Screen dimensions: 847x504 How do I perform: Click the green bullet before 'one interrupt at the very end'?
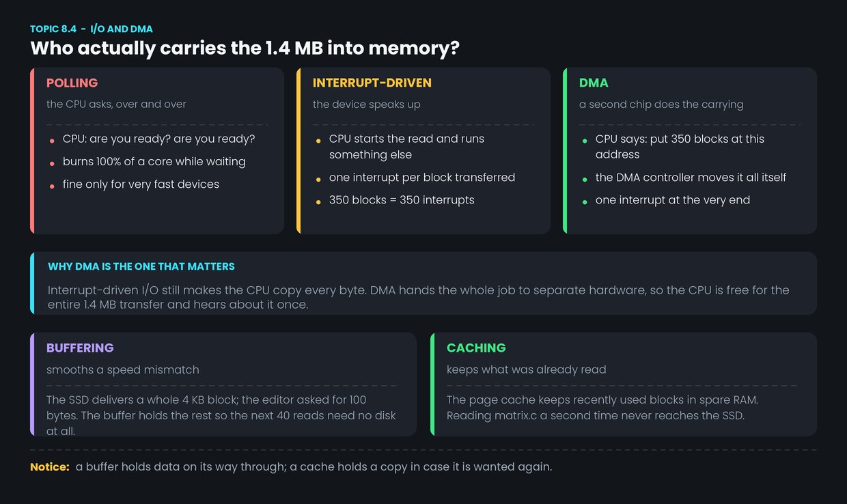click(x=585, y=202)
